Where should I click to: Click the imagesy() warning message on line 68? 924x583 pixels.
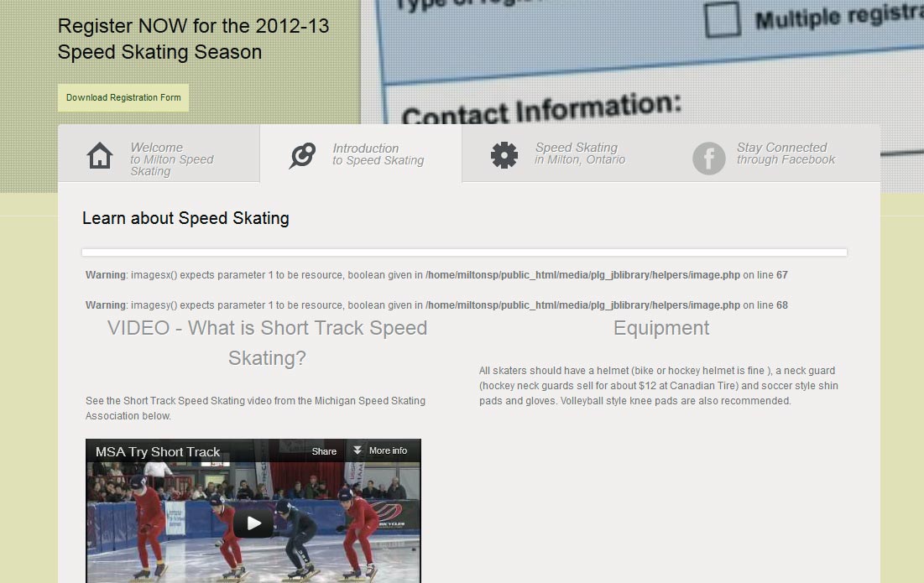pos(436,305)
